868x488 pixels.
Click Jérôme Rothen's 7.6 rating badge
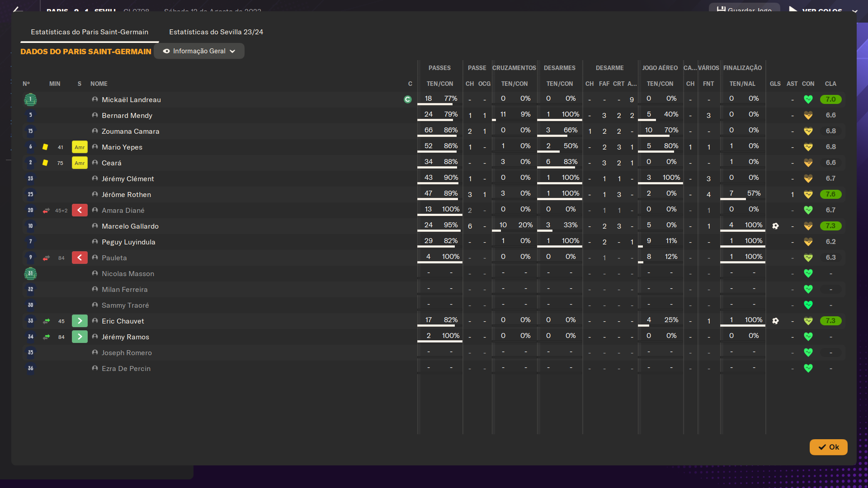tap(830, 194)
